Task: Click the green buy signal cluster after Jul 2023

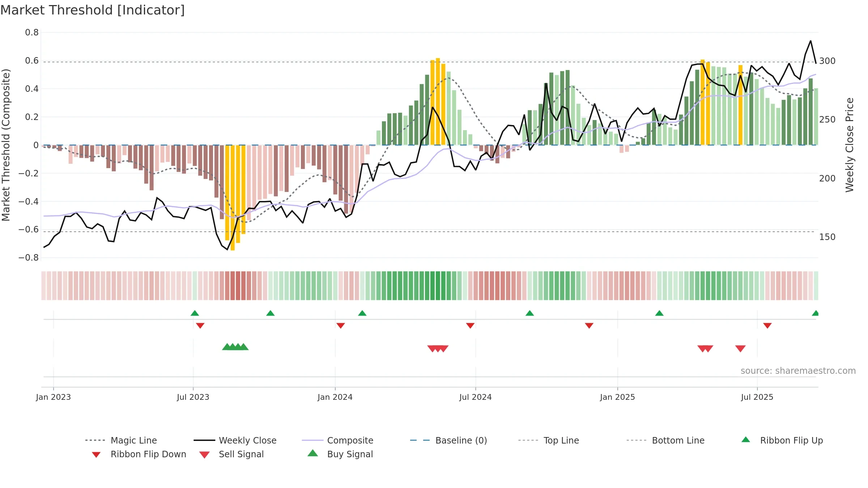Action: [235, 347]
